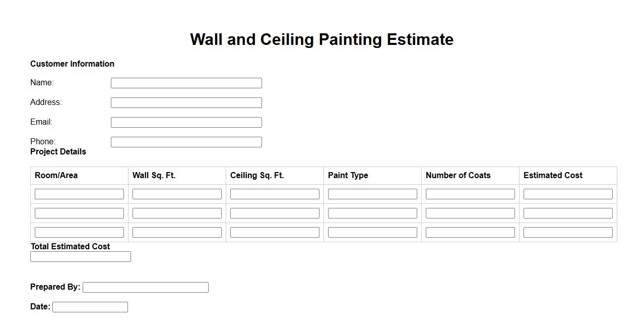This screenshot has height=328, width=644.
Task: Click first row Room/Area field
Action: click(x=79, y=194)
